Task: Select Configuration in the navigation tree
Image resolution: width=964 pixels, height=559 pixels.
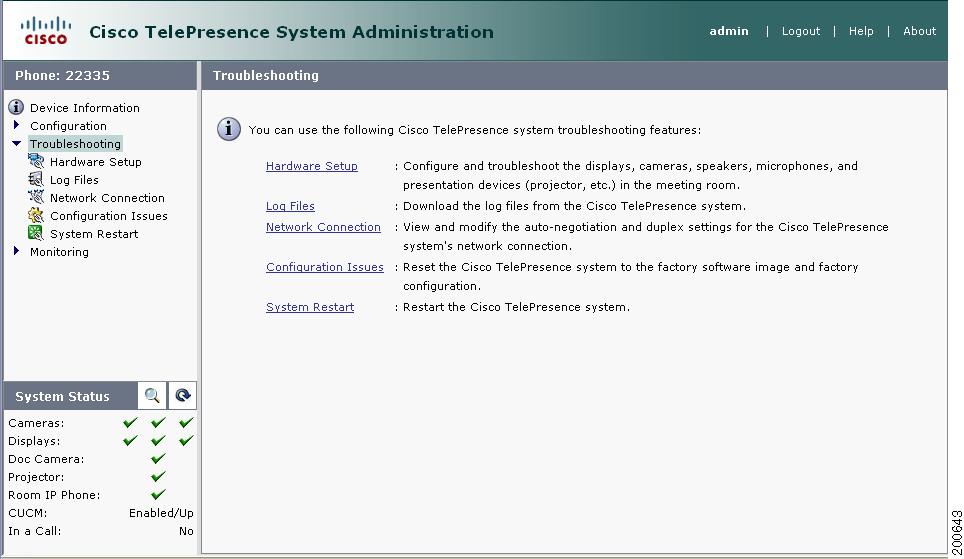Action: [68, 125]
